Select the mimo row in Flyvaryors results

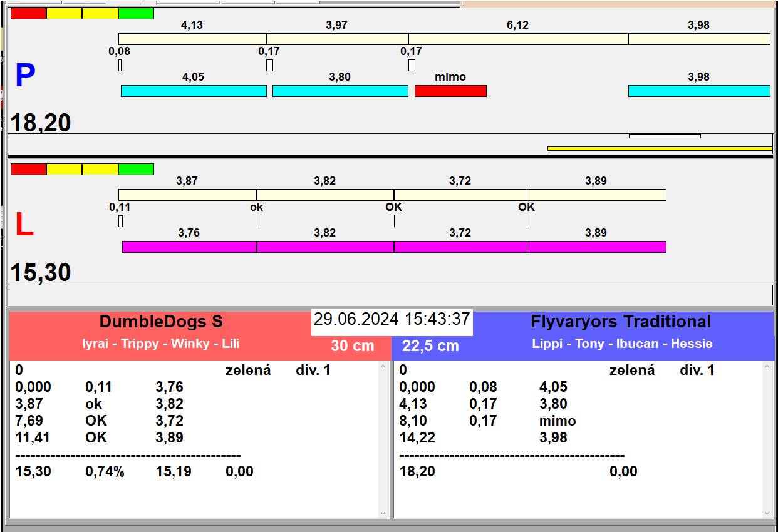click(487, 421)
